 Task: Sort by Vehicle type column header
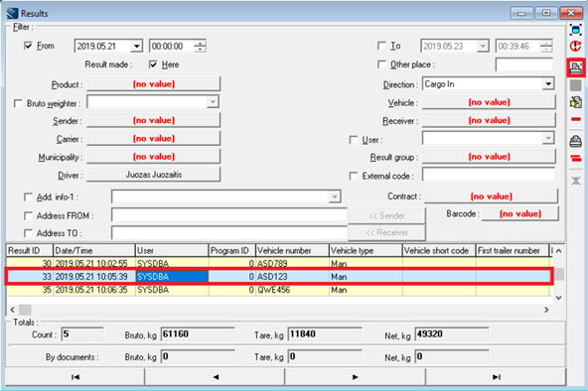(366, 250)
